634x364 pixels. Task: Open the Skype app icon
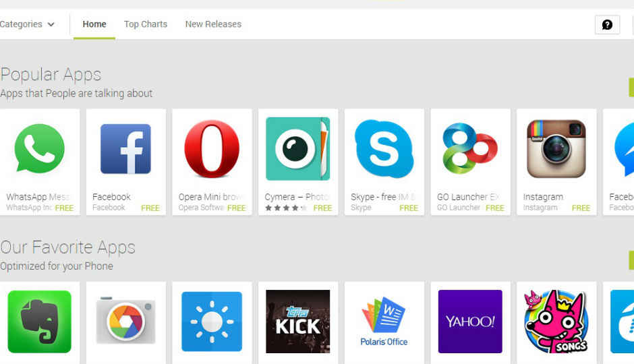click(384, 149)
